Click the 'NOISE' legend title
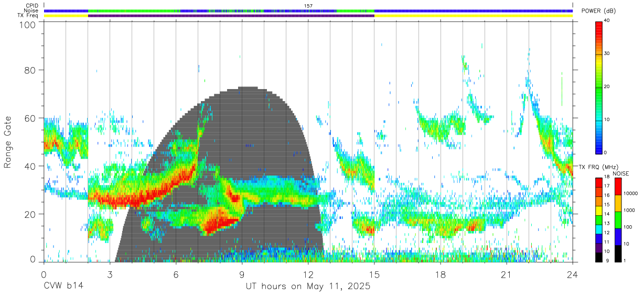 620,173
